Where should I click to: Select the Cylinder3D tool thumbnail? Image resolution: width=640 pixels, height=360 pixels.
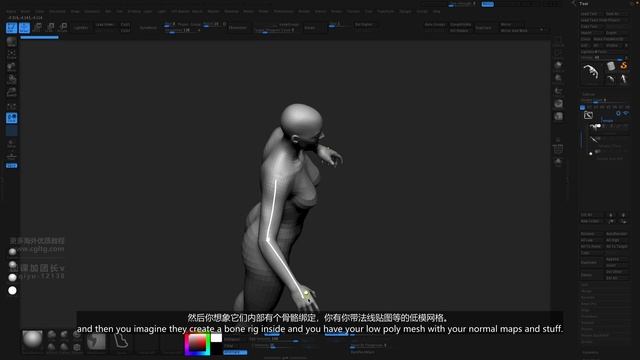[x=611, y=66]
